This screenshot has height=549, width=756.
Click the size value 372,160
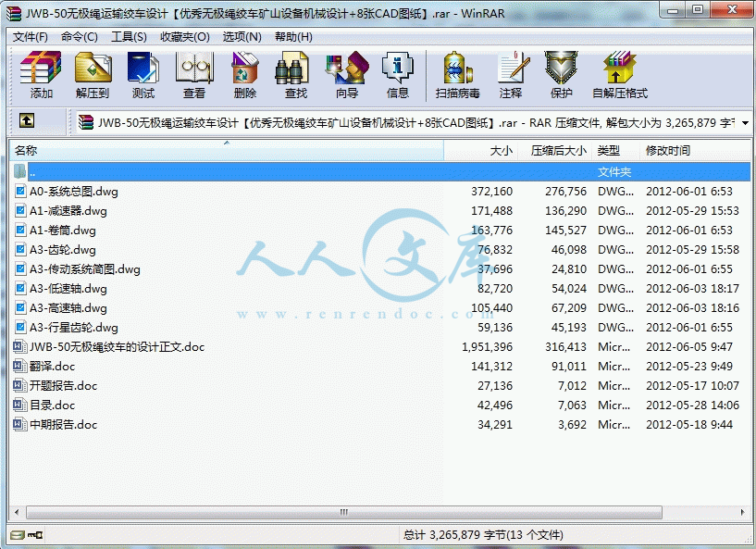491,192
